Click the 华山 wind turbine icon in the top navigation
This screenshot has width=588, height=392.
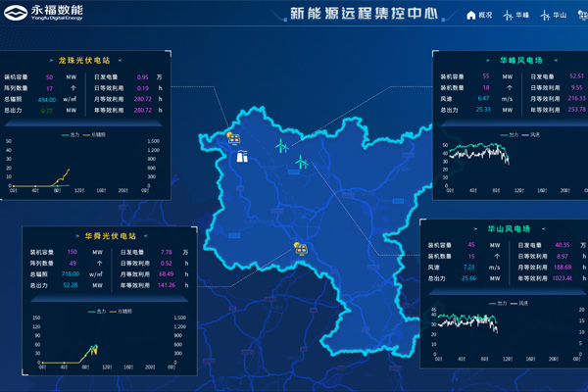click(x=546, y=16)
